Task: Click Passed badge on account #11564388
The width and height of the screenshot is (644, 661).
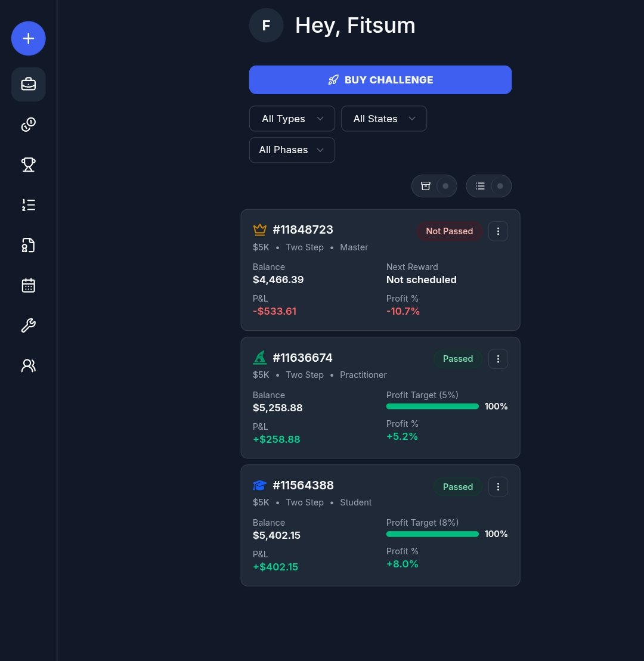Action: point(458,487)
